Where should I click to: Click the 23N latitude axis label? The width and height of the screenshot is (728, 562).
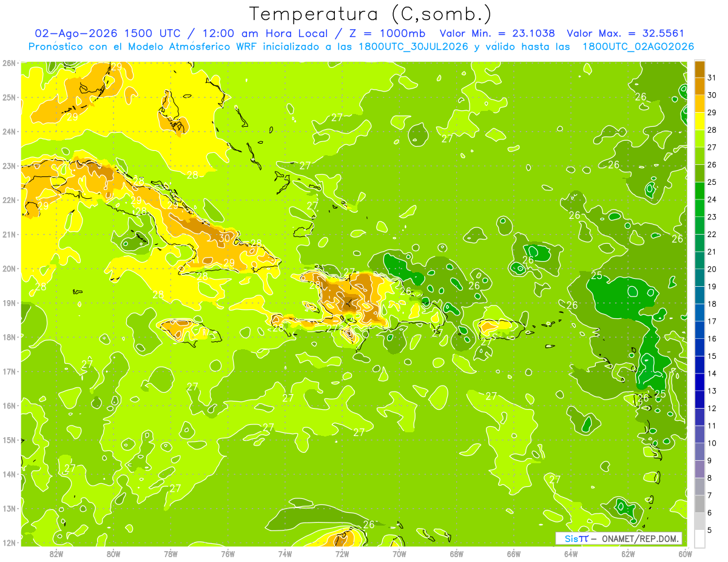click(8, 166)
